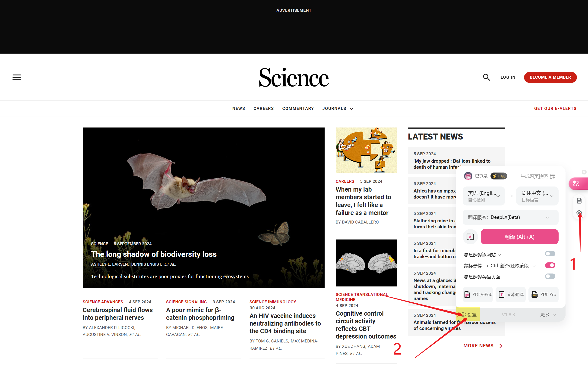The height and width of the screenshot is (370, 588).
Task: Click SCIENCE IMMUNOLOGY category label
Action: [272, 302]
